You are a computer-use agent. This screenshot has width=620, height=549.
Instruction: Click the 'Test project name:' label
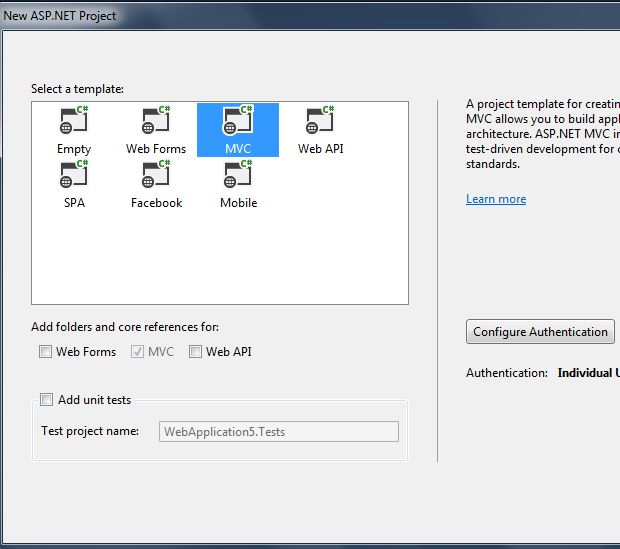90,431
